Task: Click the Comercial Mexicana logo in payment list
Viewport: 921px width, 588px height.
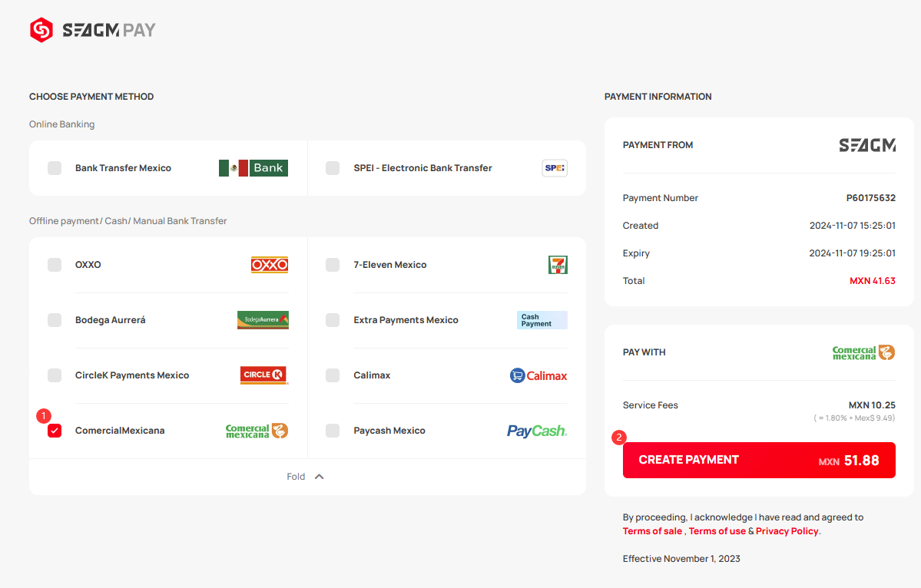Action: tap(257, 431)
